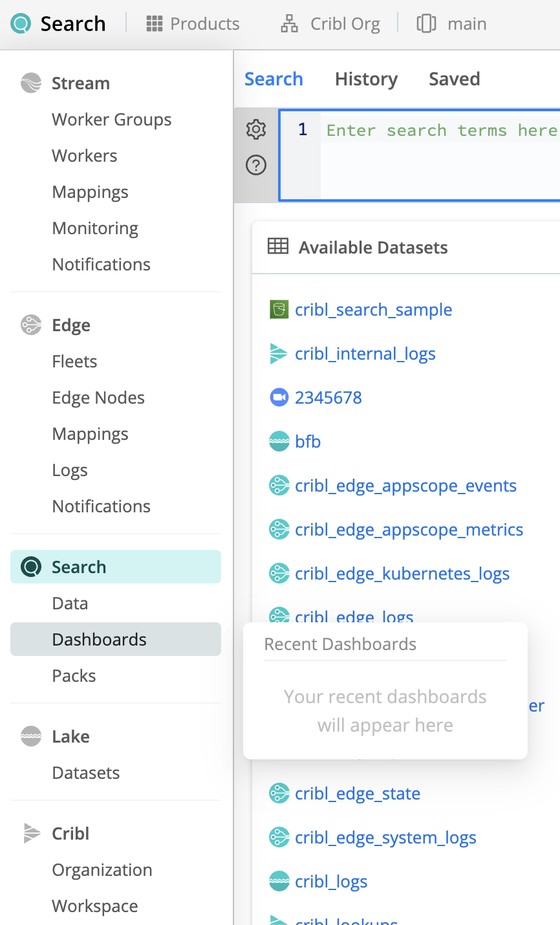560x925 pixels.
Task: Select the highlighted Search sidebar item
Action: coord(116,567)
